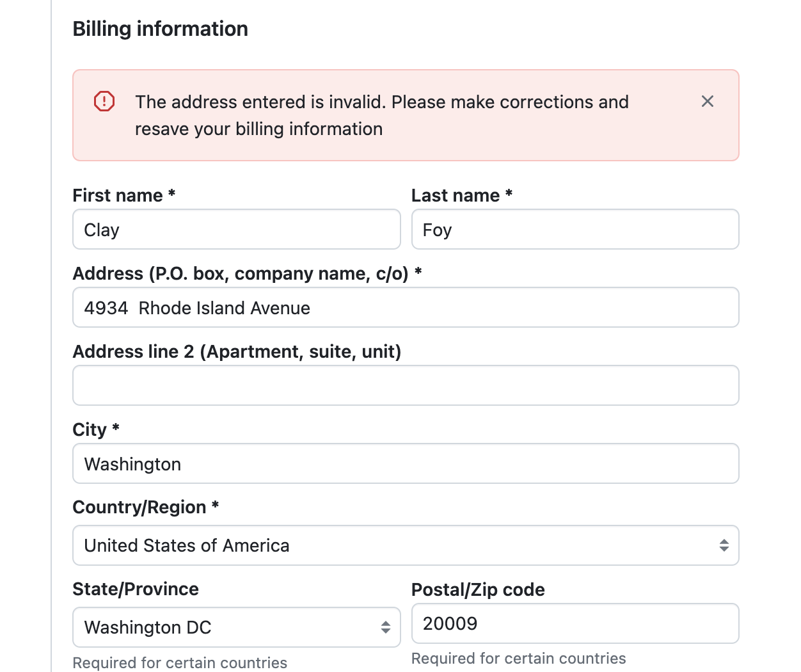Click the Address (P.O. box, company name) label
The height and width of the screenshot is (672, 801).
coord(247,273)
